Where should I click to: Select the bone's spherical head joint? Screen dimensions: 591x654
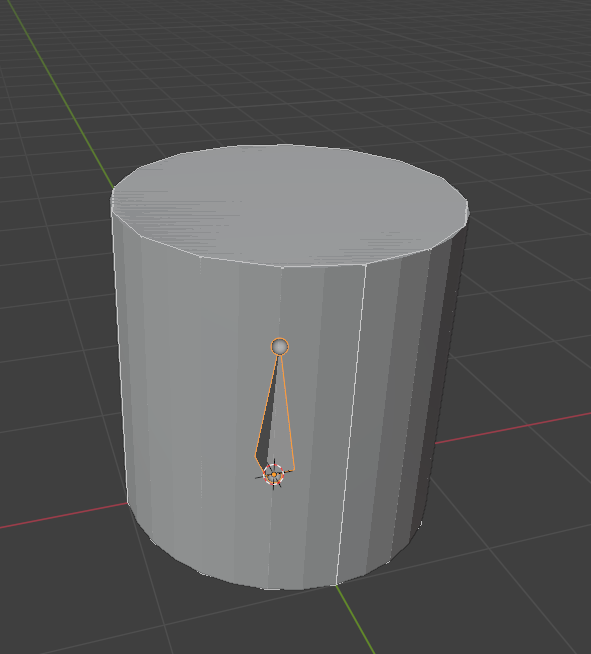point(279,347)
